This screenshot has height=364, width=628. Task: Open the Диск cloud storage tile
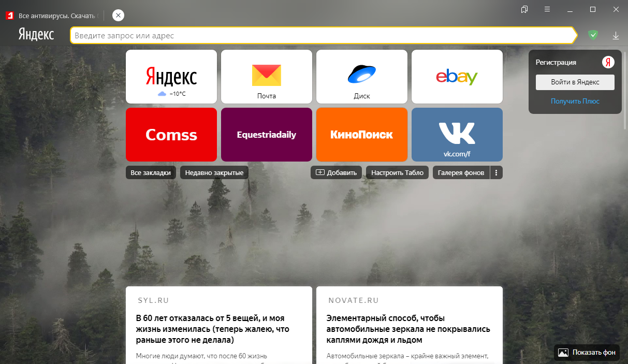pyautogui.click(x=362, y=77)
